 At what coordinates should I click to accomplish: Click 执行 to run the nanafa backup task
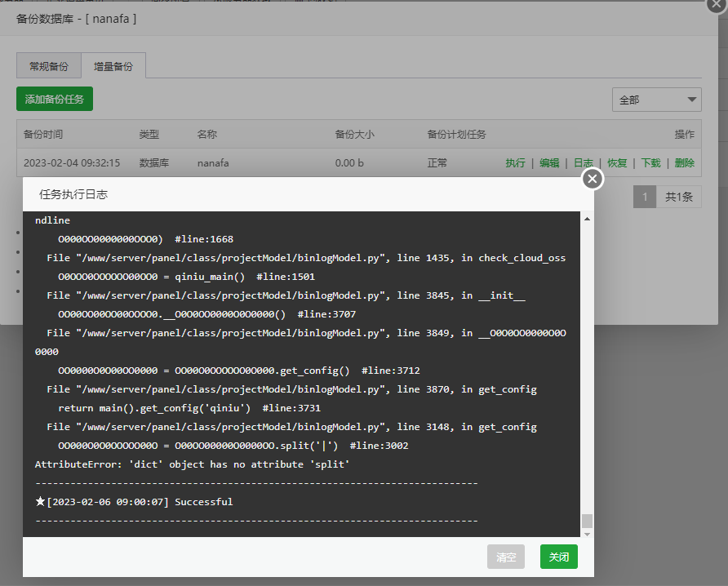(515, 162)
